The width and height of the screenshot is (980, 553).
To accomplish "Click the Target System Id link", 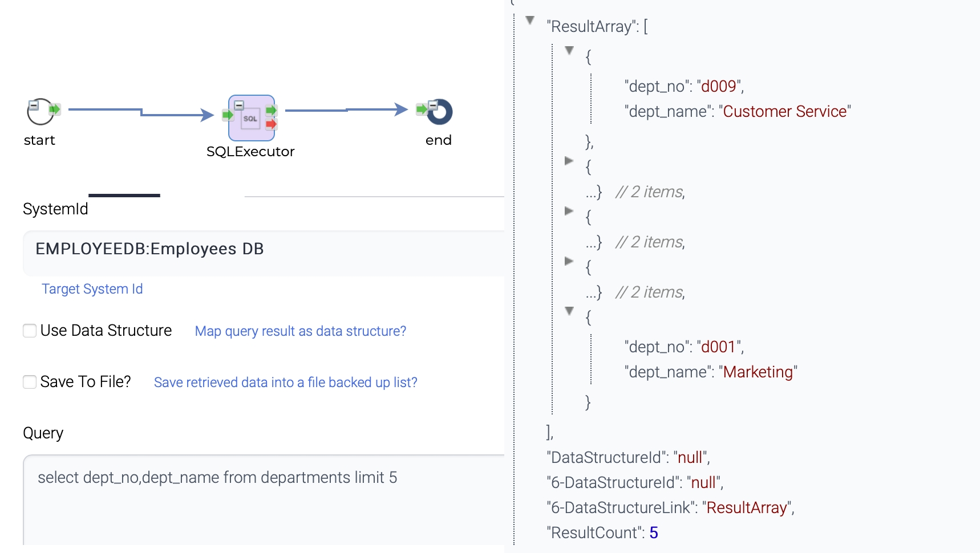I will (92, 289).
